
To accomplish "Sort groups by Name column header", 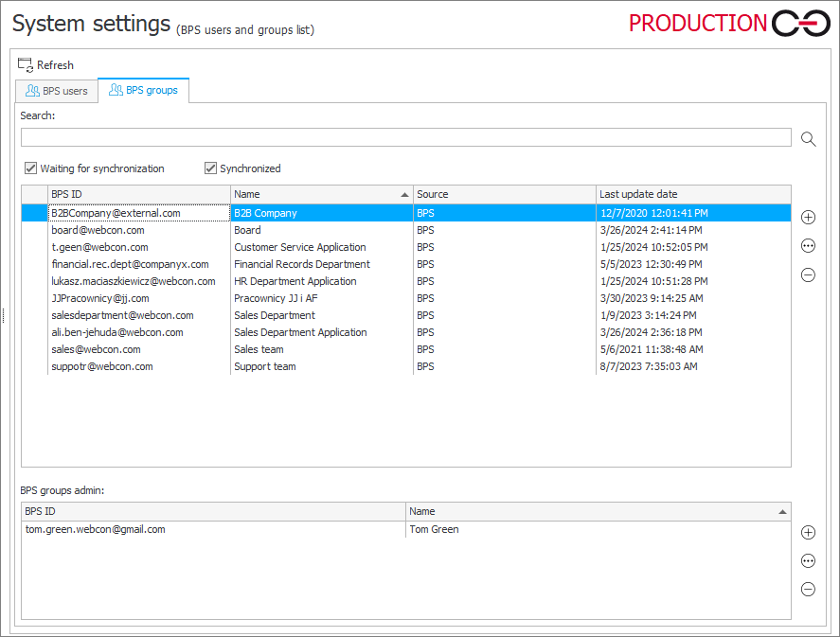I will tap(321, 194).
